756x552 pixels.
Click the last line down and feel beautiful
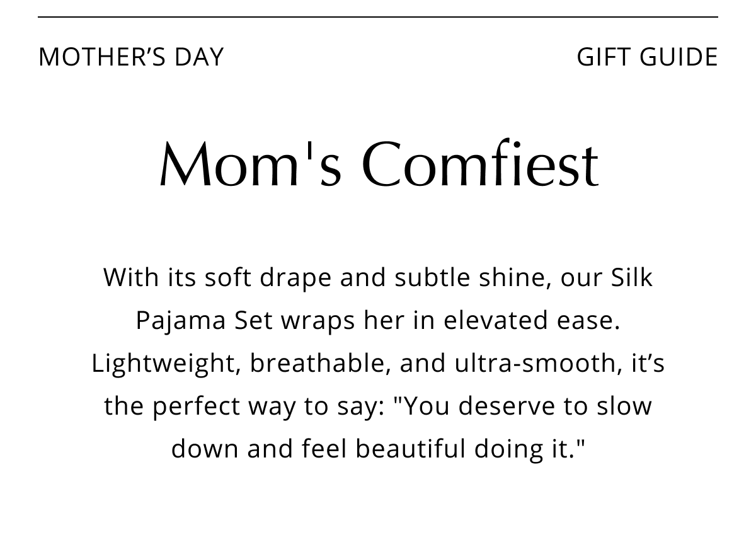coord(378,449)
